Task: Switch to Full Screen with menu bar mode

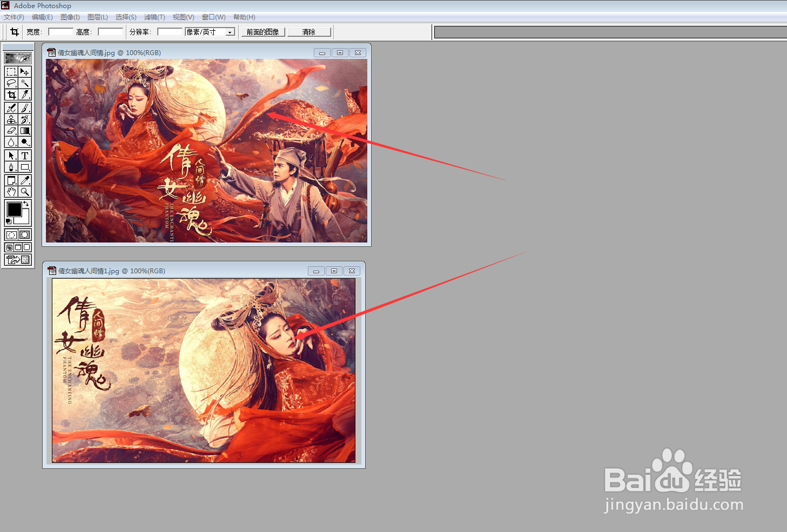Action: 18,247
